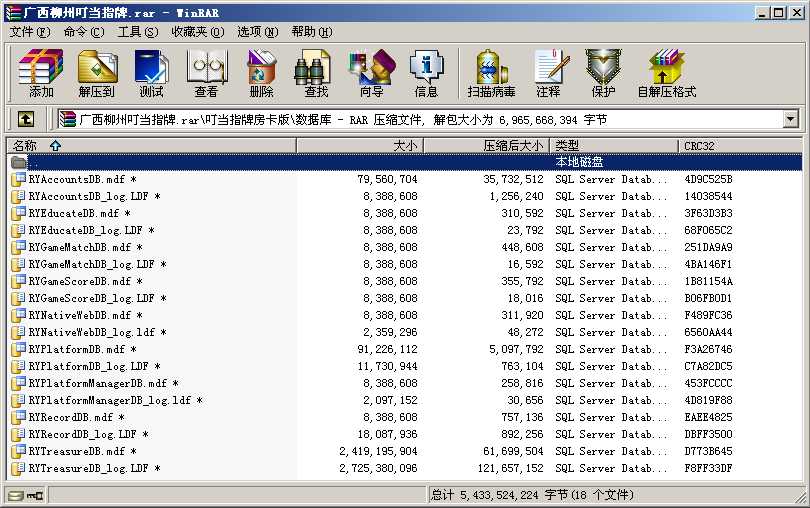
Task: Click the 本地磁盘 type cell
Action: [x=579, y=162]
